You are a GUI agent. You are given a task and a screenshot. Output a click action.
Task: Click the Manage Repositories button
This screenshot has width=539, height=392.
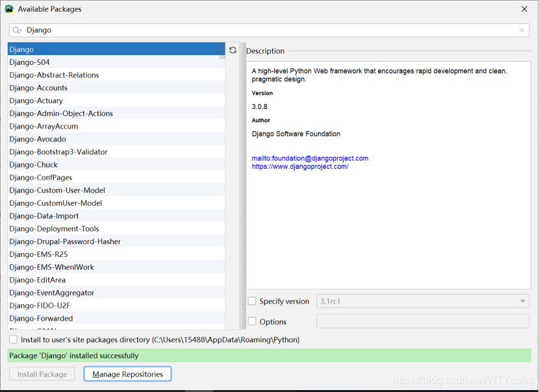tap(127, 374)
